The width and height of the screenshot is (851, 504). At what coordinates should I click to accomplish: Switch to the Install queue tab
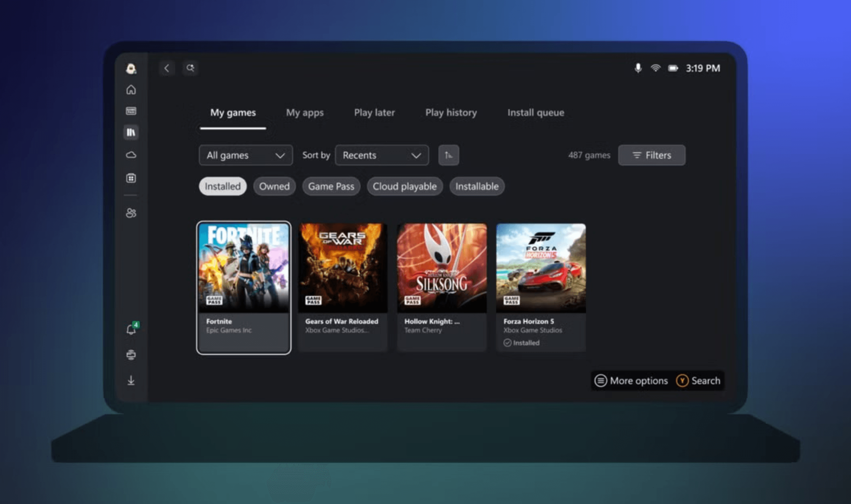tap(535, 112)
